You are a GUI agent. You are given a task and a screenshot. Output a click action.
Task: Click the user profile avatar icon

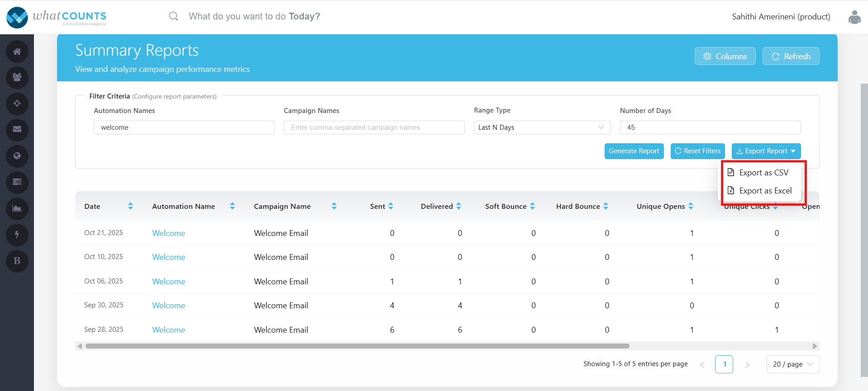point(854,17)
